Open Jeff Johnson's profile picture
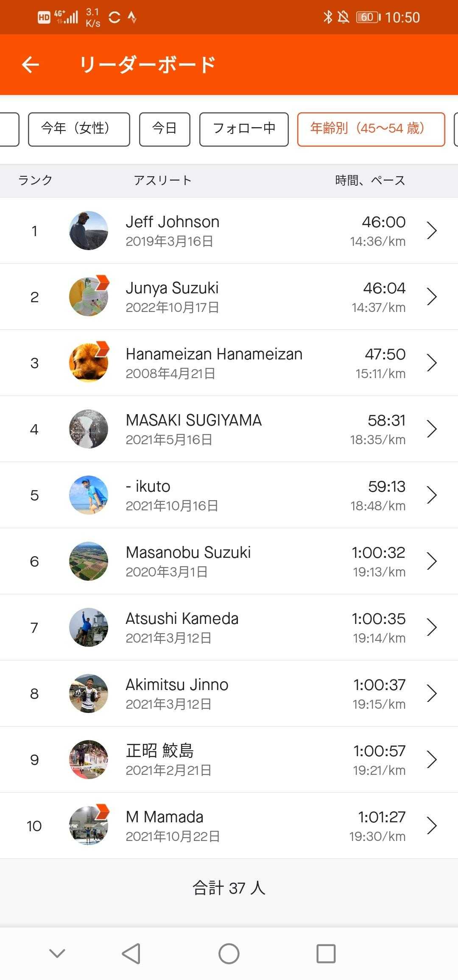The height and width of the screenshot is (980, 458). 88,231
